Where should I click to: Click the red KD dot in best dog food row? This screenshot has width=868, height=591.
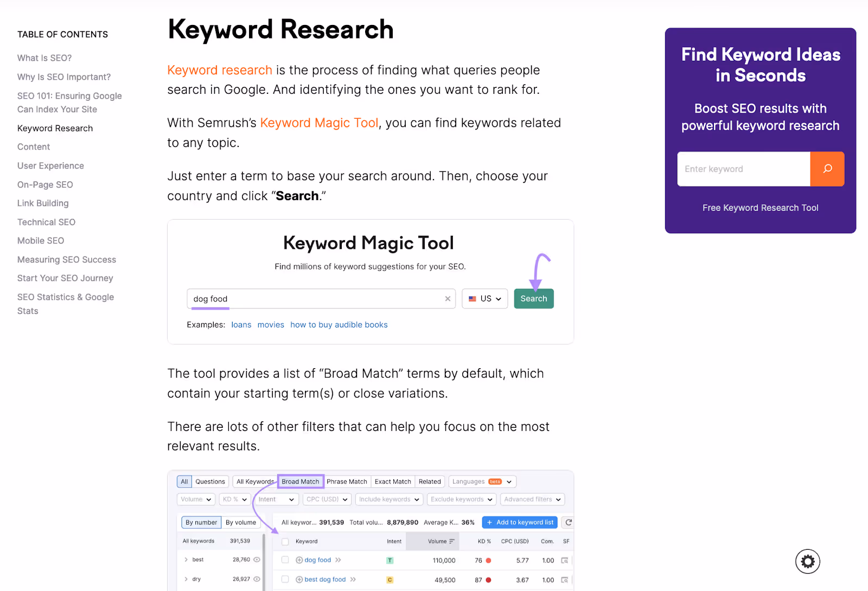pyautogui.click(x=488, y=580)
